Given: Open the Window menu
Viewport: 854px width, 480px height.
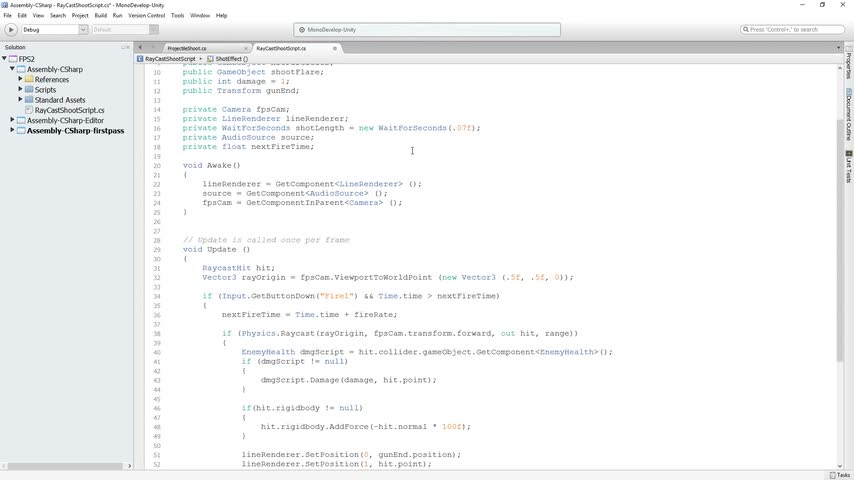Looking at the screenshot, I should [200, 15].
